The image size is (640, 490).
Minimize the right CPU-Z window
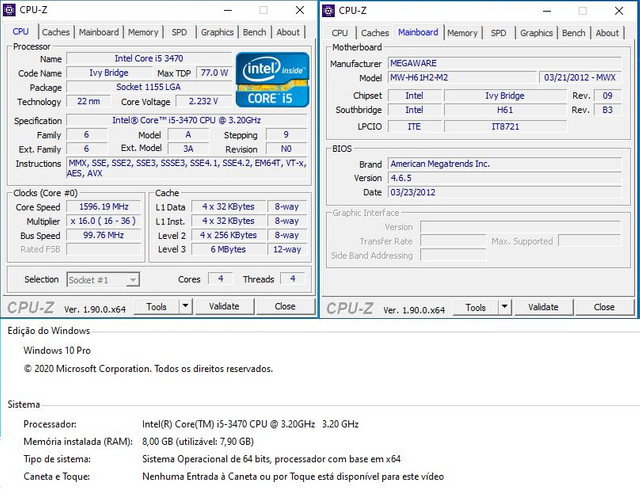(x=547, y=11)
